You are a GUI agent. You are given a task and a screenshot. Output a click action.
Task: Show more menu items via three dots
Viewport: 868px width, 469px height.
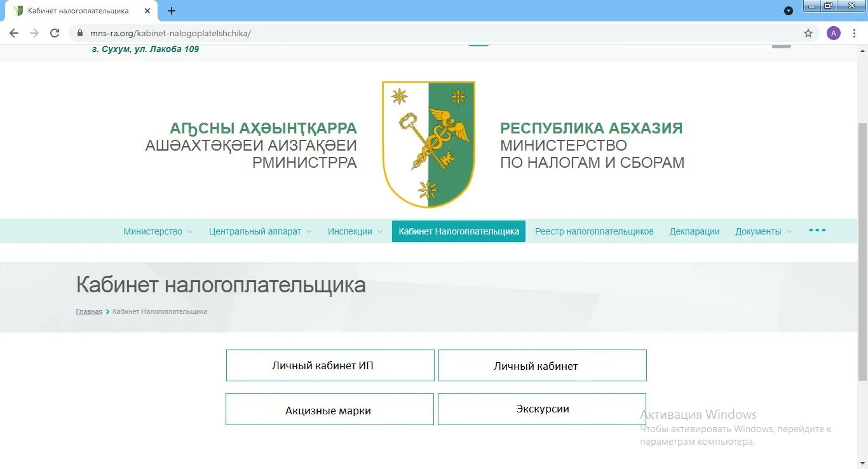point(817,230)
